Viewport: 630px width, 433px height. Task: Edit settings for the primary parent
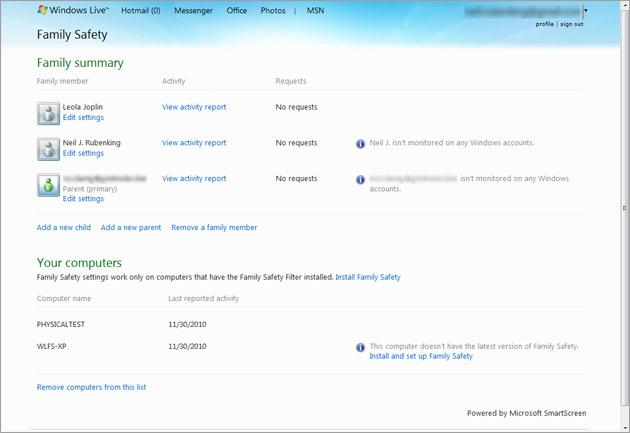[x=83, y=198]
